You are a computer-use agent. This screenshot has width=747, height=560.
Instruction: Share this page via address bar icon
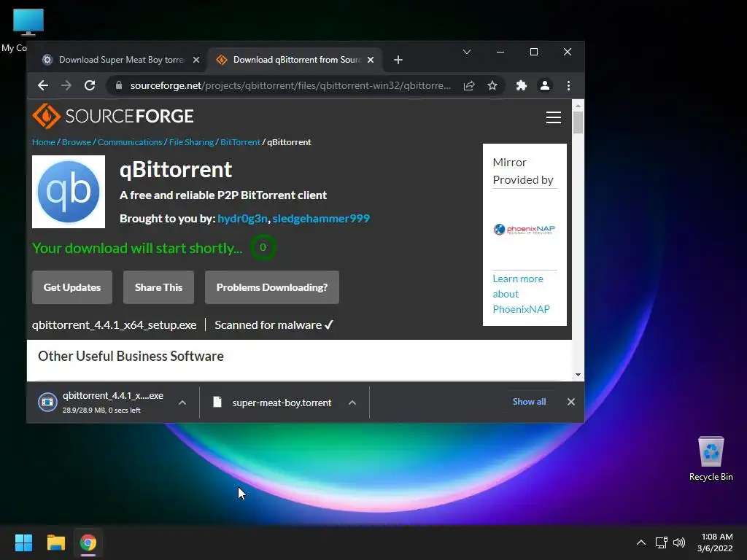click(469, 86)
